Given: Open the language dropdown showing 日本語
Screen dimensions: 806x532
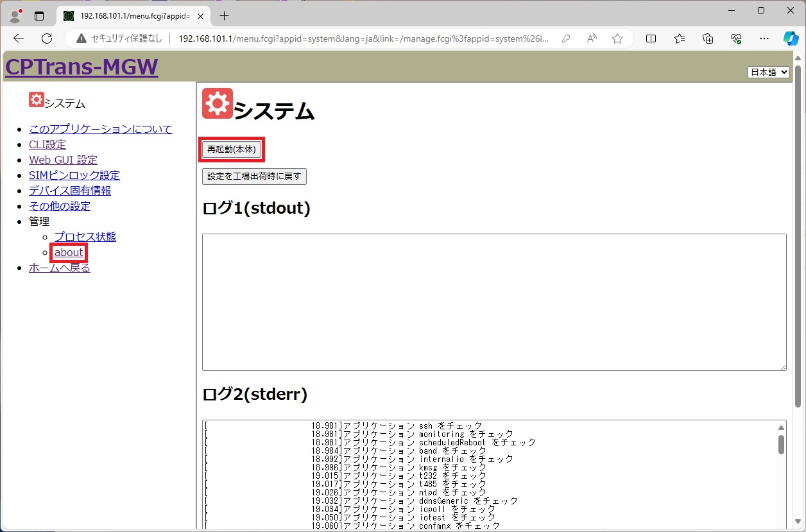Looking at the screenshot, I should [x=768, y=73].
